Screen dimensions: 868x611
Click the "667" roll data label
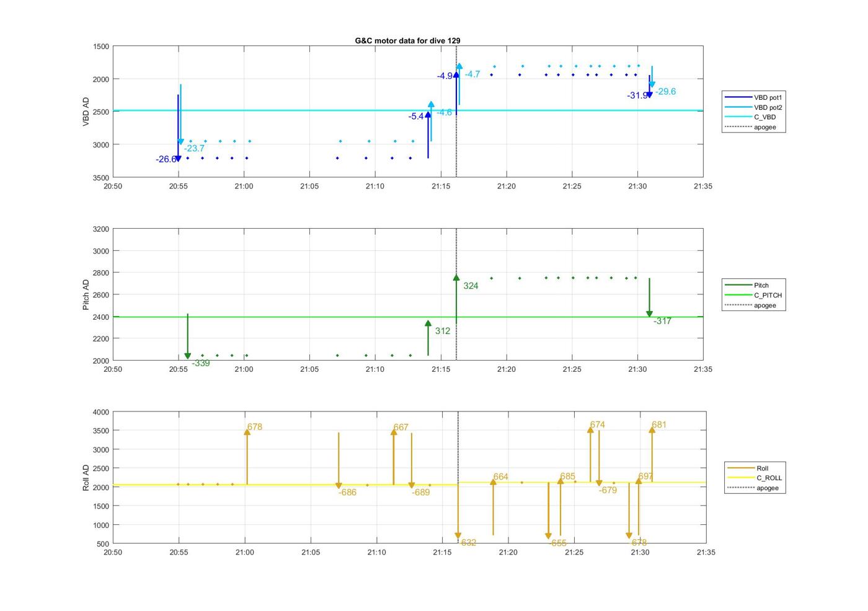coord(401,427)
